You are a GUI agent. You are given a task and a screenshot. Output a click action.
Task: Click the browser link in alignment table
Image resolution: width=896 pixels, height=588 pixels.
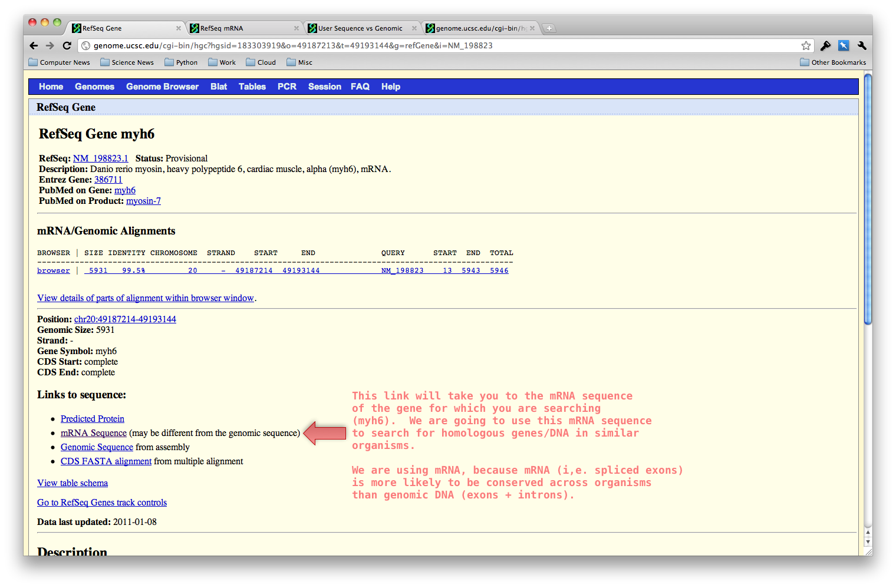pyautogui.click(x=54, y=270)
